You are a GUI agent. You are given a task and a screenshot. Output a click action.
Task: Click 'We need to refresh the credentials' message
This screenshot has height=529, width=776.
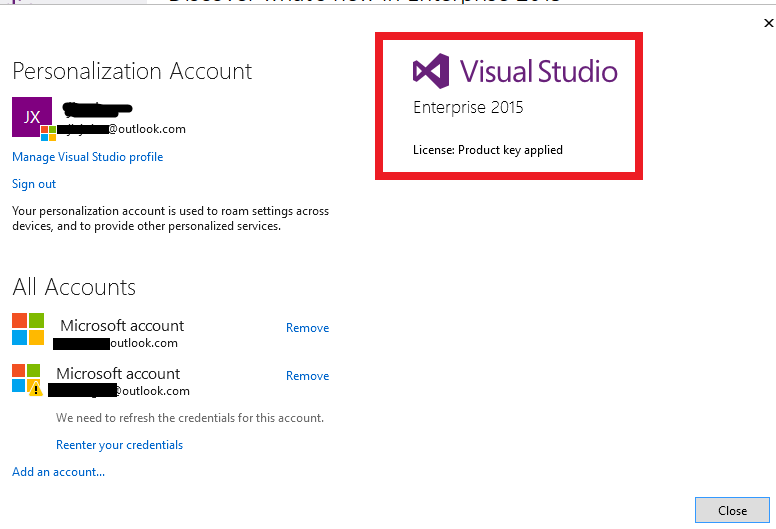pyautogui.click(x=190, y=418)
